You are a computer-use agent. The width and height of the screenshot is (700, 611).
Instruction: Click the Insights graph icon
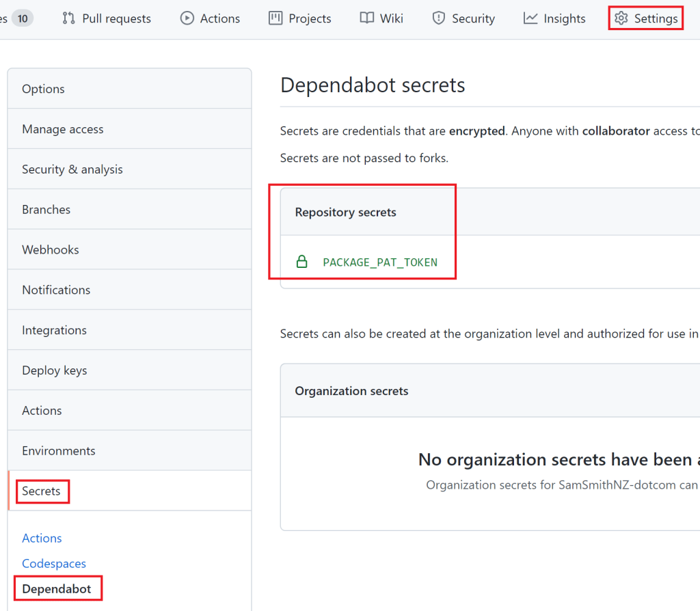click(x=530, y=18)
